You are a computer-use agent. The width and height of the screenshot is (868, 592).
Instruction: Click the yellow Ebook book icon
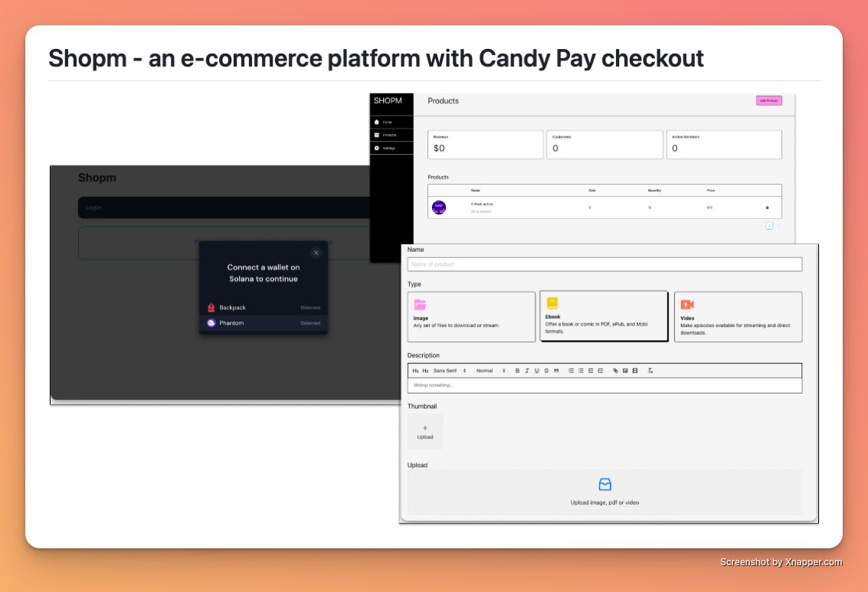tap(552, 303)
